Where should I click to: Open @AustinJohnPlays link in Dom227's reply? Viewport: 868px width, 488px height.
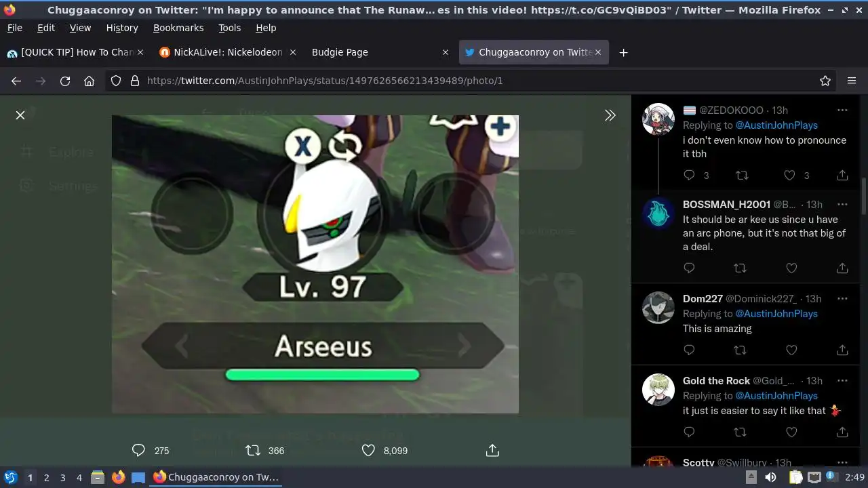pyautogui.click(x=776, y=313)
